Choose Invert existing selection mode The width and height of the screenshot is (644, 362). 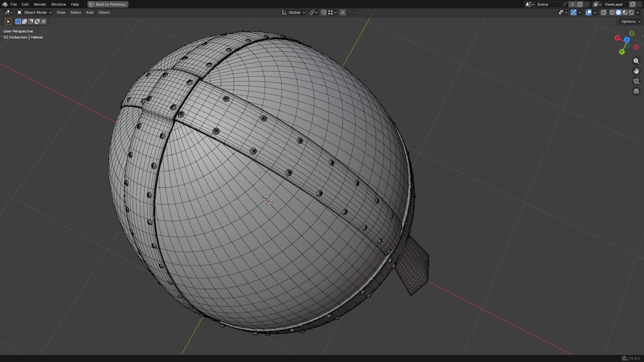[37, 21]
